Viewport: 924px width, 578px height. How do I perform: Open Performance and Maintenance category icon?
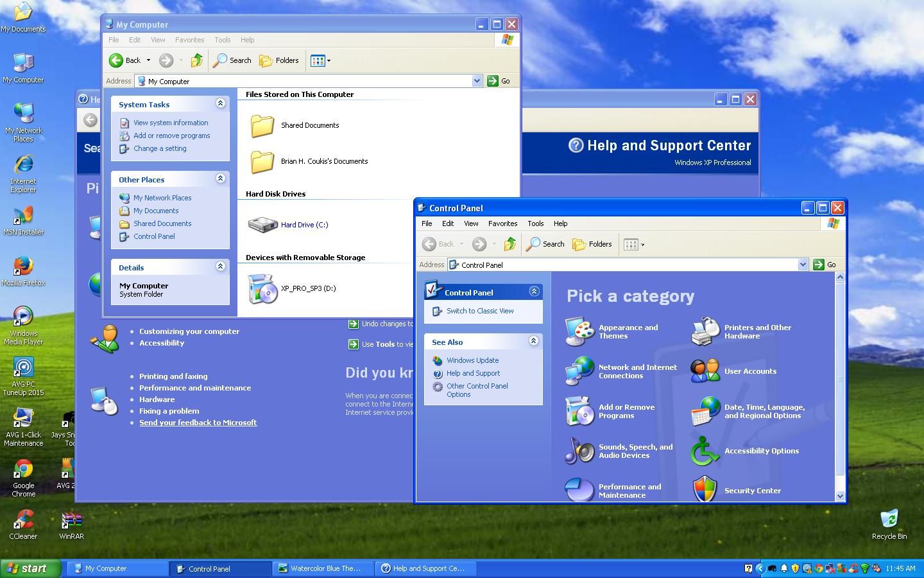point(579,489)
